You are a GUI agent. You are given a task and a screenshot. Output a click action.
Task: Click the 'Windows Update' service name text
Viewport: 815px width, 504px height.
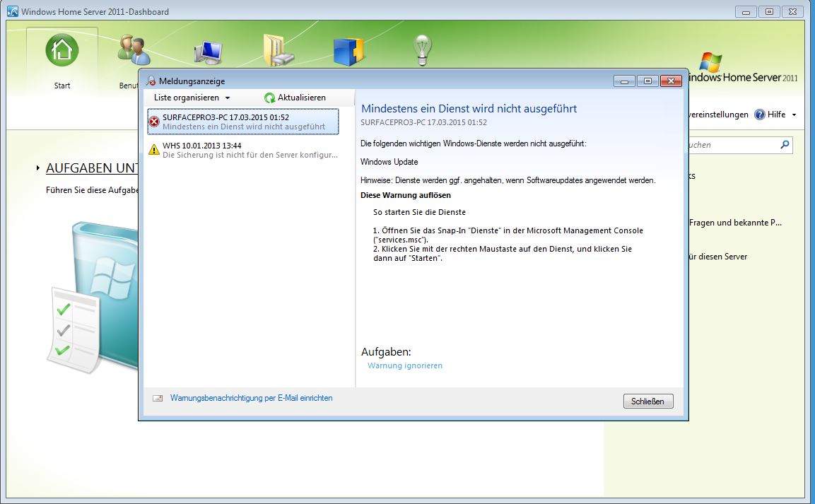389,162
